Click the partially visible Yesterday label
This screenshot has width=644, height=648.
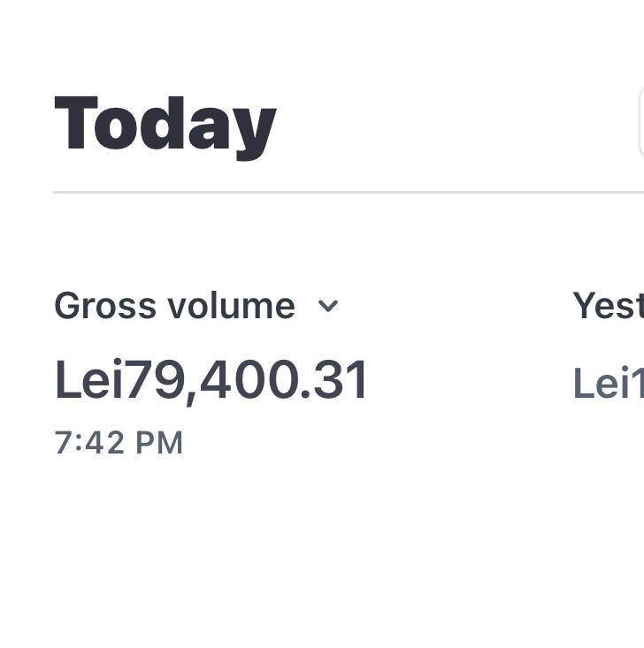[608, 306]
